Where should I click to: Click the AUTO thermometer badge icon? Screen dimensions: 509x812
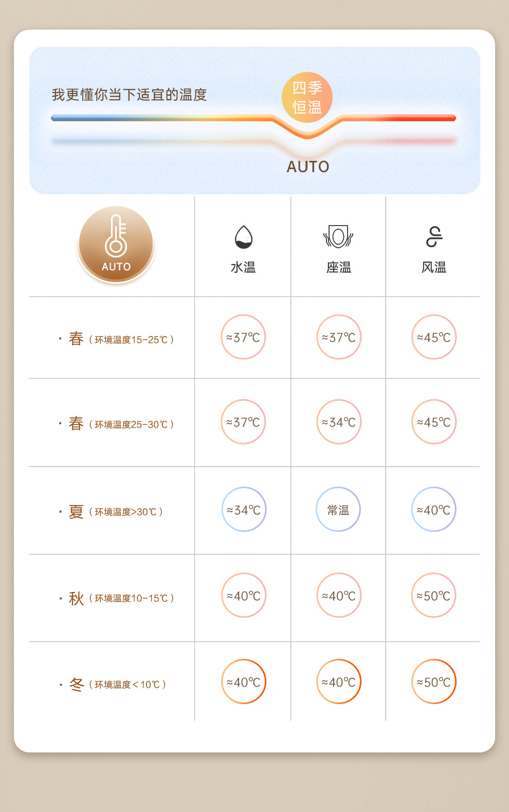(x=116, y=244)
